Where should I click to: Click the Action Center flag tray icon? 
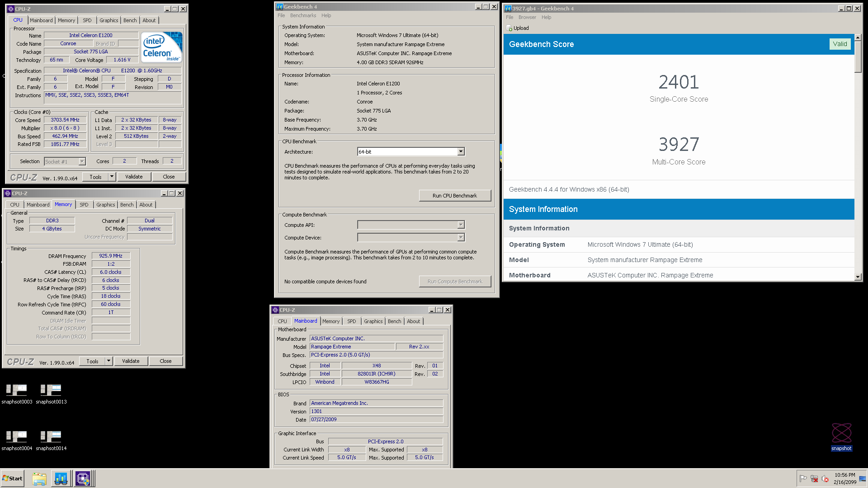[803, 479]
